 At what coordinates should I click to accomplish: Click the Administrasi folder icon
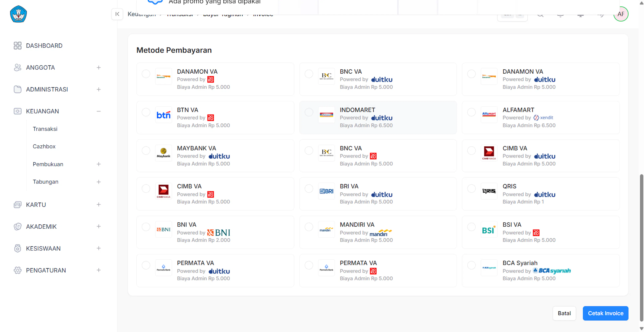tap(17, 89)
